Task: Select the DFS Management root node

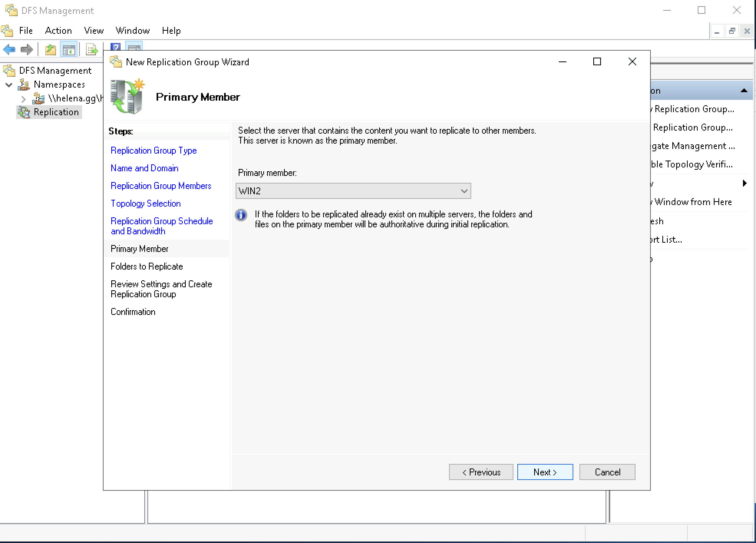Action: pyautogui.click(x=55, y=71)
